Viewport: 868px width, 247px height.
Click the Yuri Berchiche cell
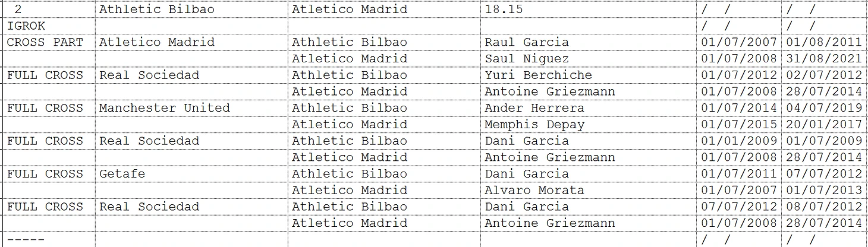coord(588,75)
